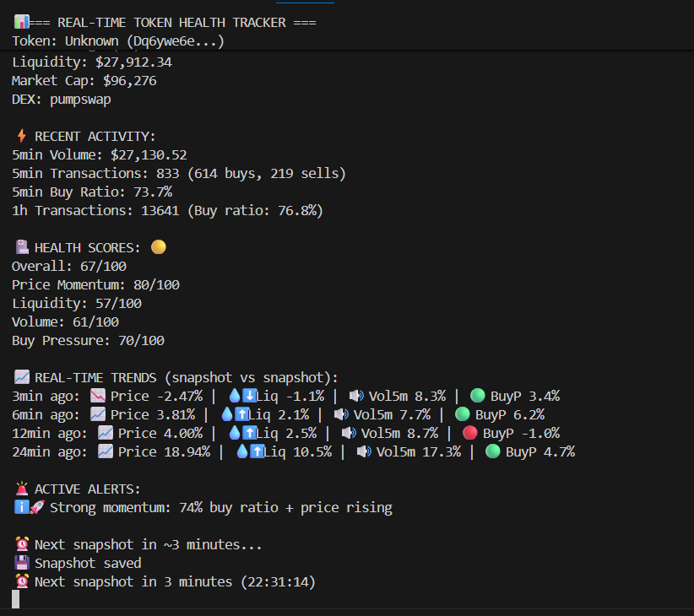Screen dimensions: 694x616
Task: Click the hospital icon beside HEALTH SCORES
Action: (x=22, y=247)
